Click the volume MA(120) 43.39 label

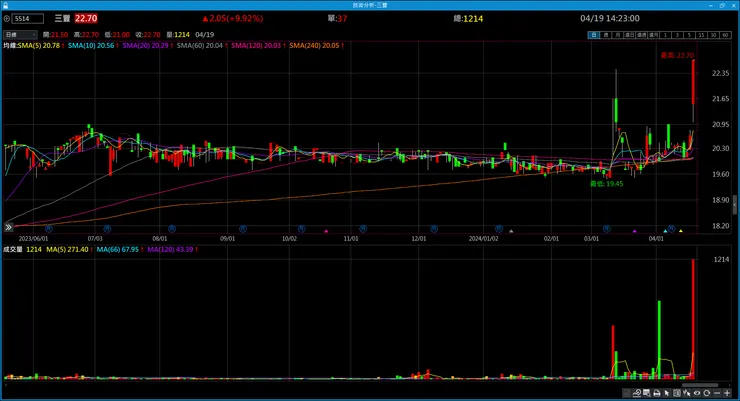point(172,249)
